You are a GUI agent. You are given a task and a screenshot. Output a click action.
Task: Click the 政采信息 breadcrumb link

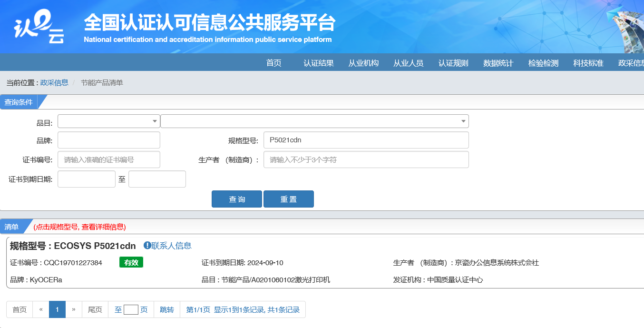[54, 83]
